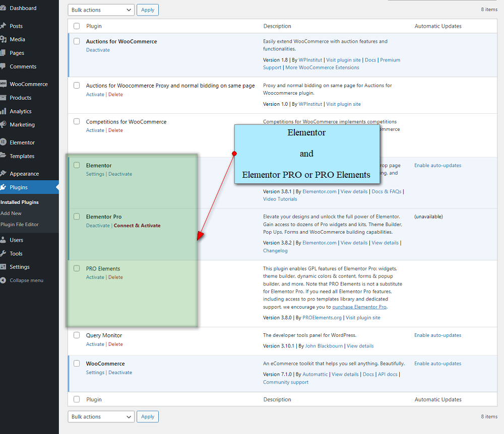Viewport: 504px width, 434px height.
Task: Click the Media library icon
Action: [x=3, y=39]
